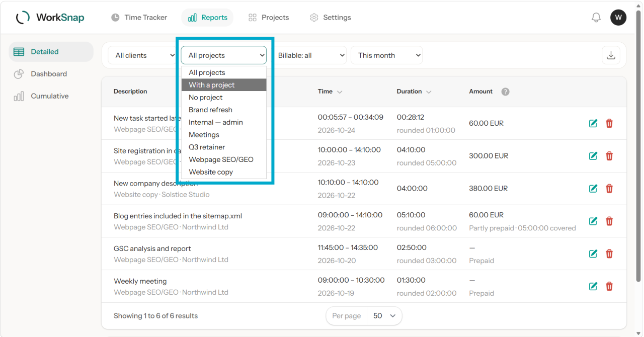Click Showing 1 to 6 of 6 results
Screen dimensions: 644x337
tap(155, 316)
